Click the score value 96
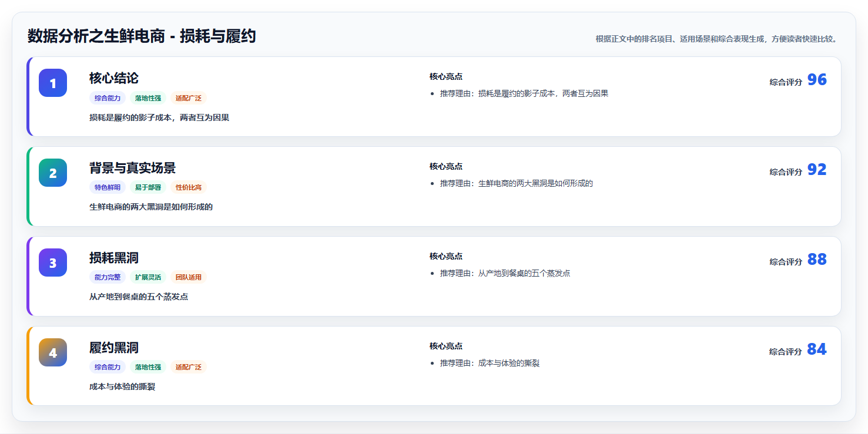This screenshot has width=868, height=434. 817,80
